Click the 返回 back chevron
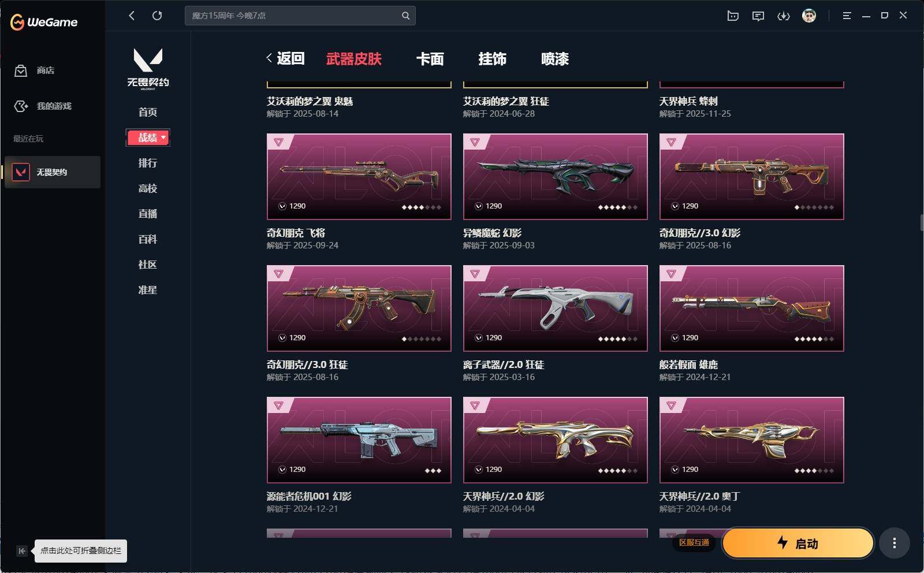Image resolution: width=924 pixels, height=573 pixels. point(269,58)
